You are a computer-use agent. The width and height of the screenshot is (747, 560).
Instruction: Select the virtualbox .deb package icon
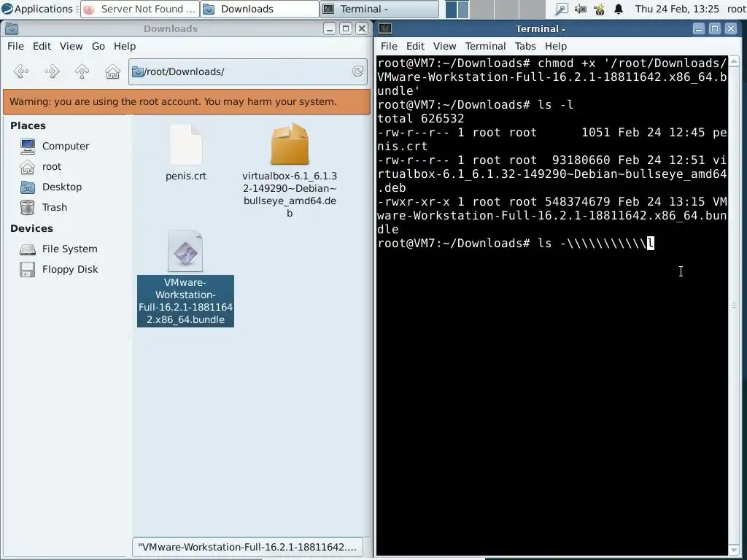pyautogui.click(x=290, y=144)
